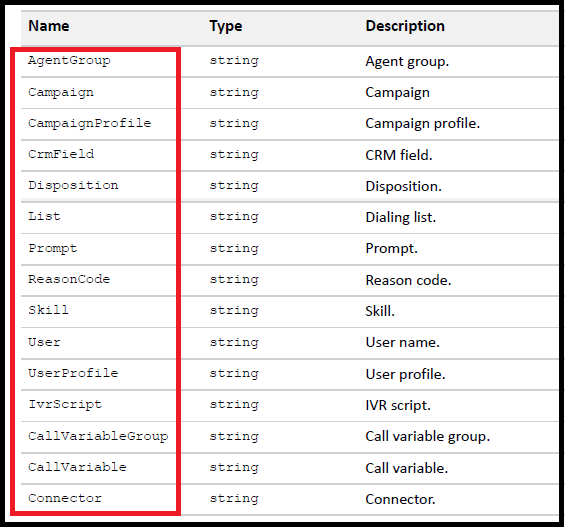The height and width of the screenshot is (527, 565).
Task: Select the CampaignProfile name cell
Action: point(90,124)
